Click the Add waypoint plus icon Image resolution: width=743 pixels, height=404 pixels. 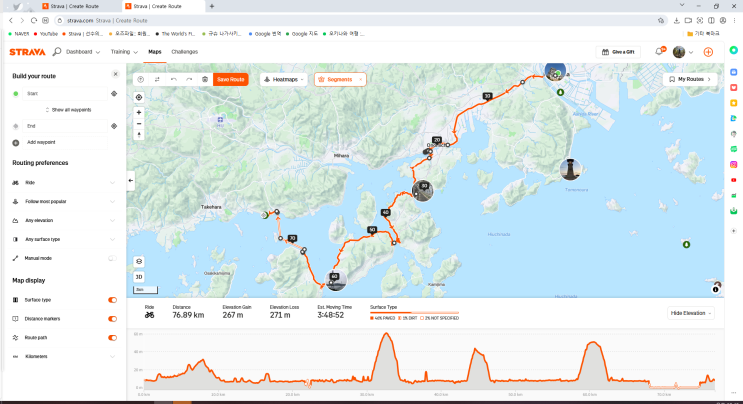16,143
